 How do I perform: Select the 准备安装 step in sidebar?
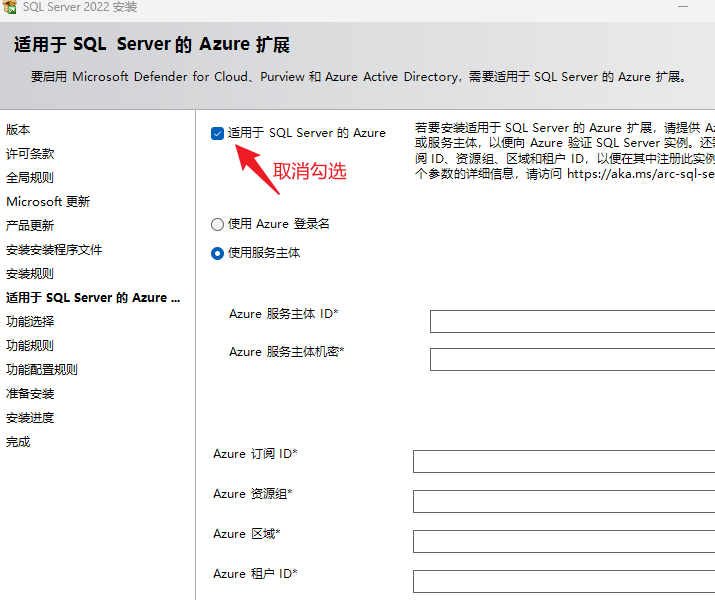pyautogui.click(x=30, y=393)
